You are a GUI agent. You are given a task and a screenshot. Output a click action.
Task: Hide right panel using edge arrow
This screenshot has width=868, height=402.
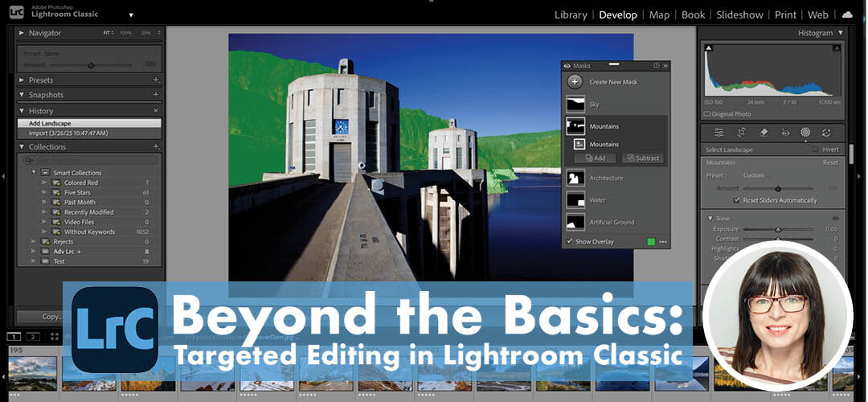[x=860, y=176]
